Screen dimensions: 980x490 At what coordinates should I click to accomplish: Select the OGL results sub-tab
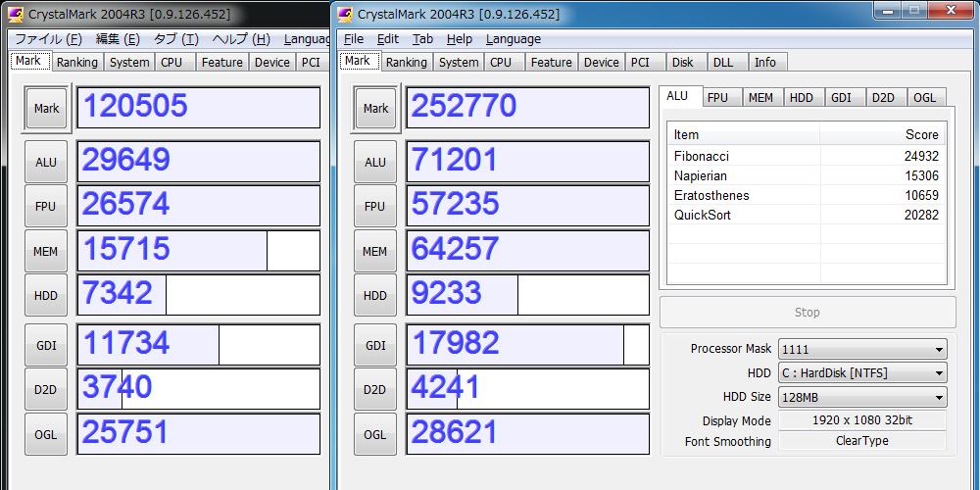tap(924, 97)
